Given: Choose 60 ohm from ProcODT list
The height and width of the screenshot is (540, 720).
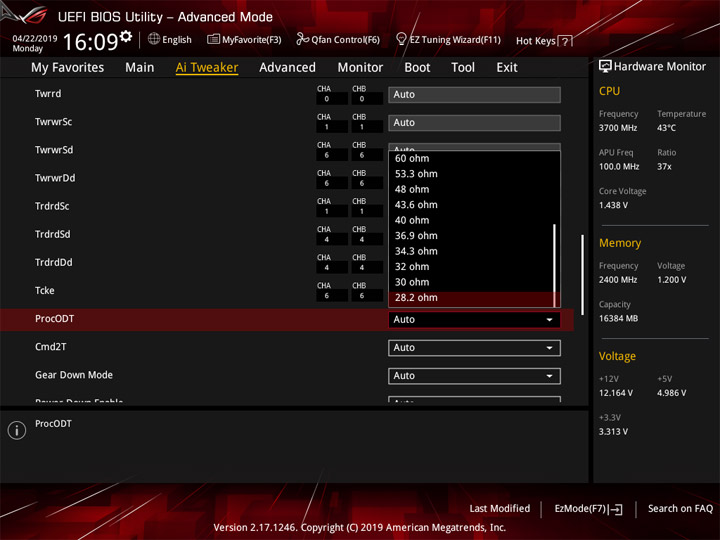Looking at the screenshot, I should pyautogui.click(x=471, y=158).
